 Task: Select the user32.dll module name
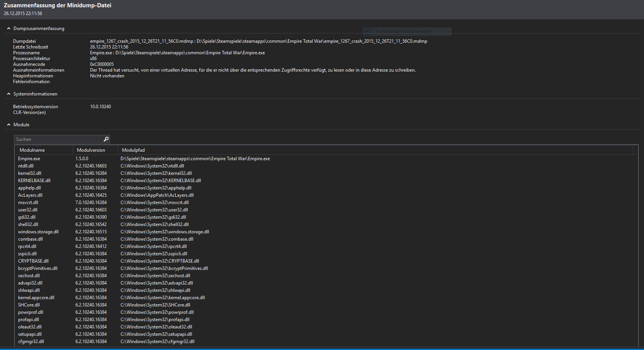tap(28, 210)
